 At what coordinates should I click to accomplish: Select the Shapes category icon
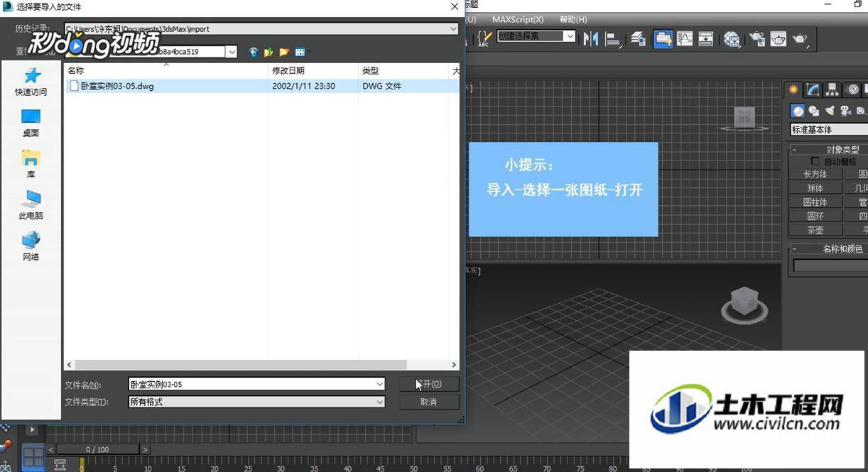click(814, 111)
